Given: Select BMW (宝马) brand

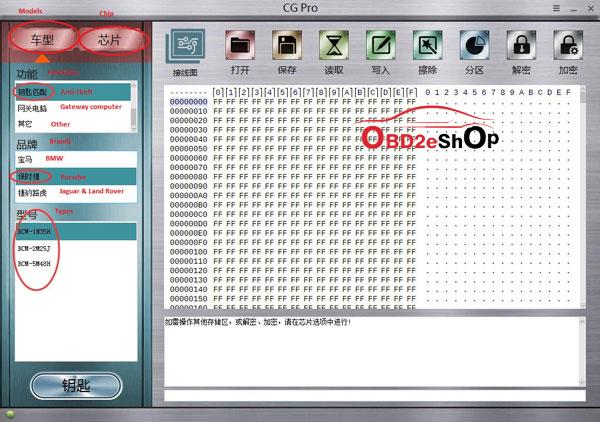Looking at the screenshot, I should tap(76, 159).
